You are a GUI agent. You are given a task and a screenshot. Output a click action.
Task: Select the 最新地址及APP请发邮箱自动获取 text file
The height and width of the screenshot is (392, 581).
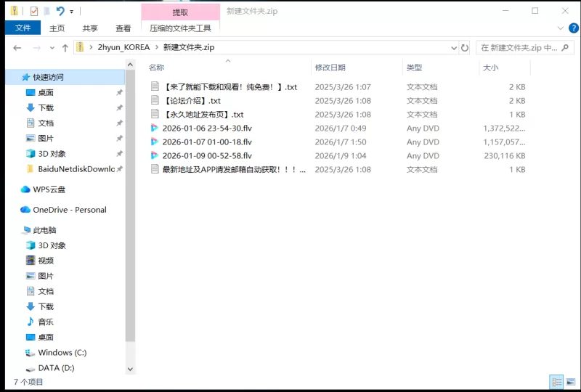234,170
